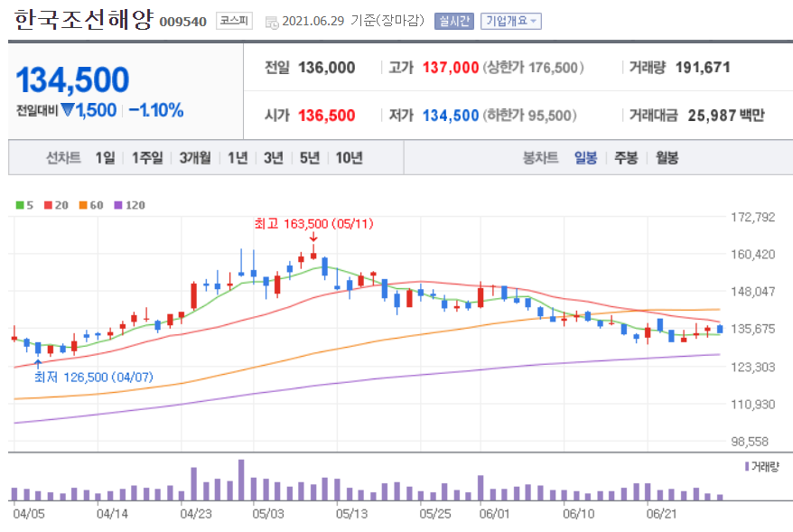
Task: Click the 봉차트 label
Action: click(540, 158)
